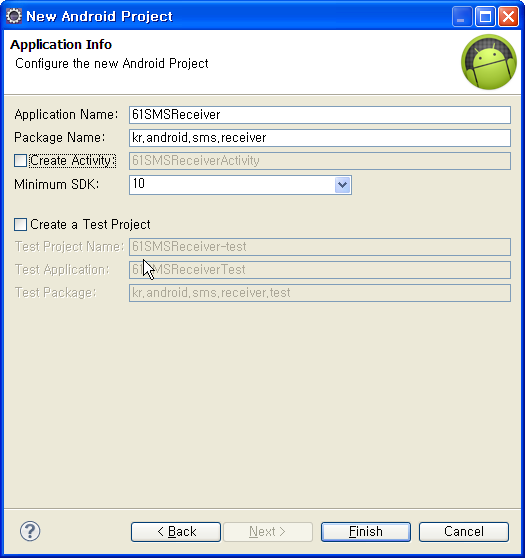Click Finish to create the project
The width and height of the screenshot is (525, 558).
coord(366,532)
